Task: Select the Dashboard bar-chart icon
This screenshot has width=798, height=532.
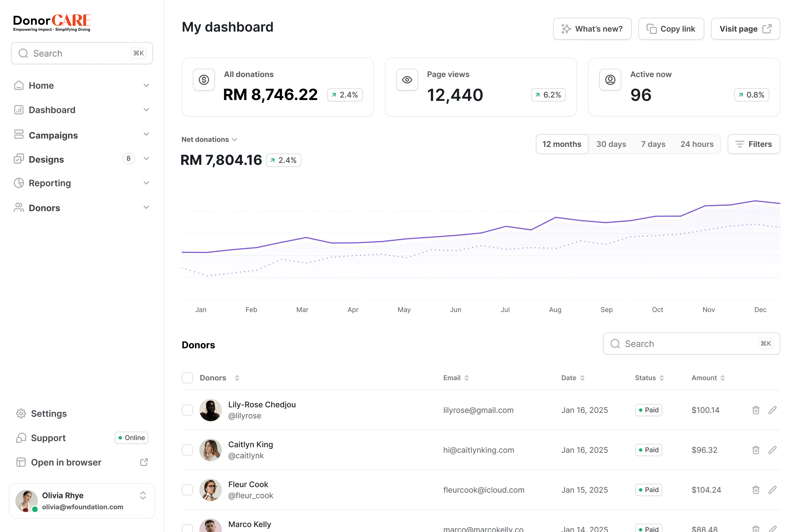Action: coord(19,110)
